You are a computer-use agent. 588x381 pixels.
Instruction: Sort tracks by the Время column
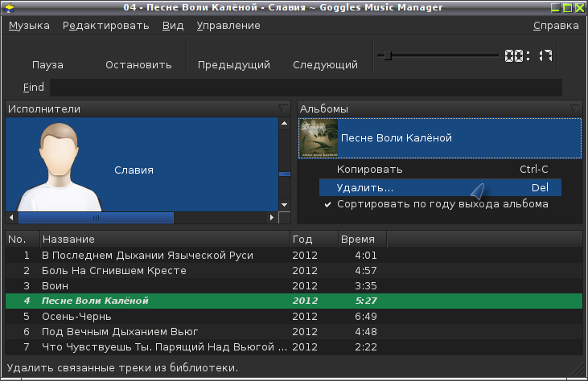pyautogui.click(x=362, y=239)
